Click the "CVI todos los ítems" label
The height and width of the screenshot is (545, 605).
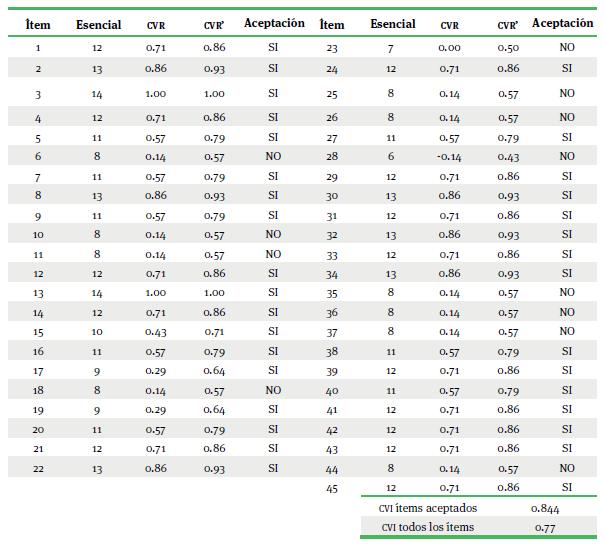[427, 527]
